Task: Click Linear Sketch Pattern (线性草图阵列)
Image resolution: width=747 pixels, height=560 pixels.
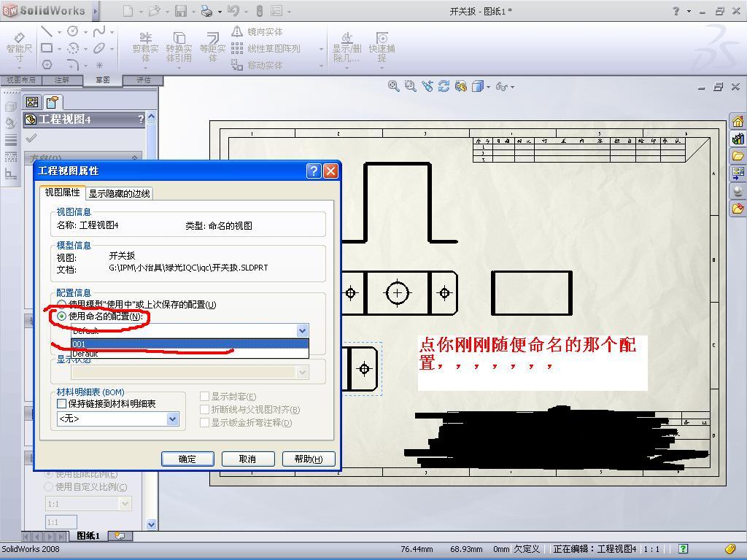Action: 266,48
